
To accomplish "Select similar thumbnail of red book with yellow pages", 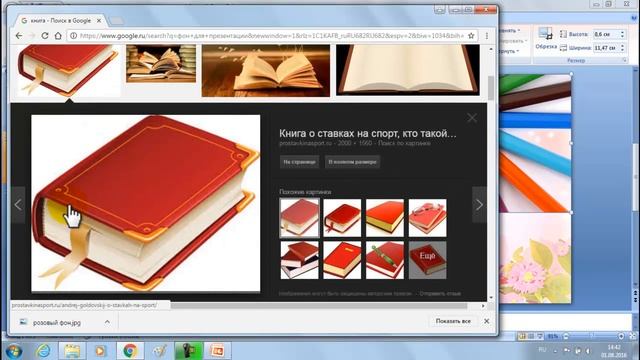I will (385, 218).
